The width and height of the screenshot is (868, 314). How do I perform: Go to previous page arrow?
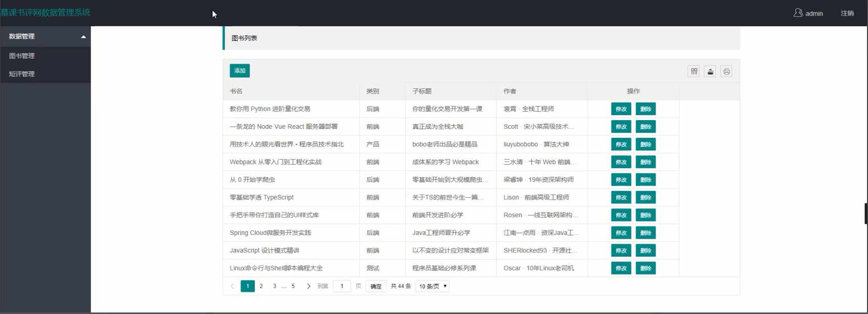(x=232, y=286)
